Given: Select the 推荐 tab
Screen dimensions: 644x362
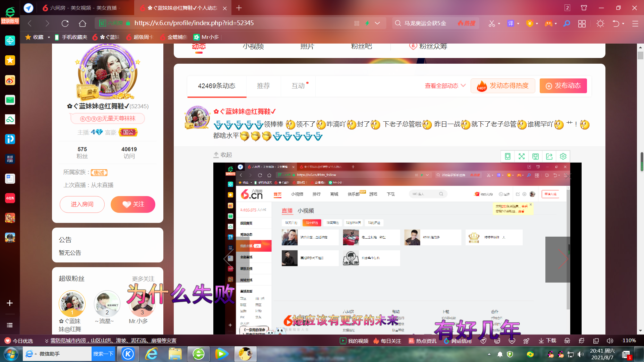Looking at the screenshot, I should [x=263, y=86].
